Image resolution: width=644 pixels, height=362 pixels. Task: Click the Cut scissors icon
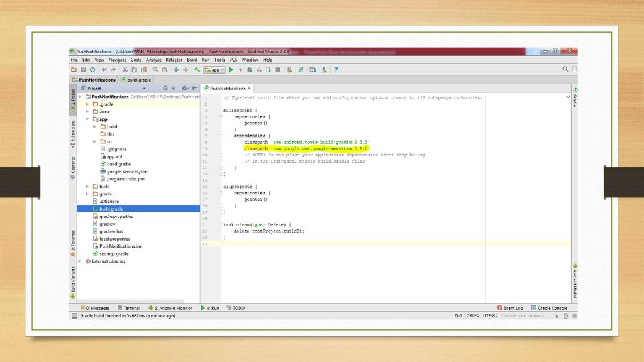click(x=125, y=70)
